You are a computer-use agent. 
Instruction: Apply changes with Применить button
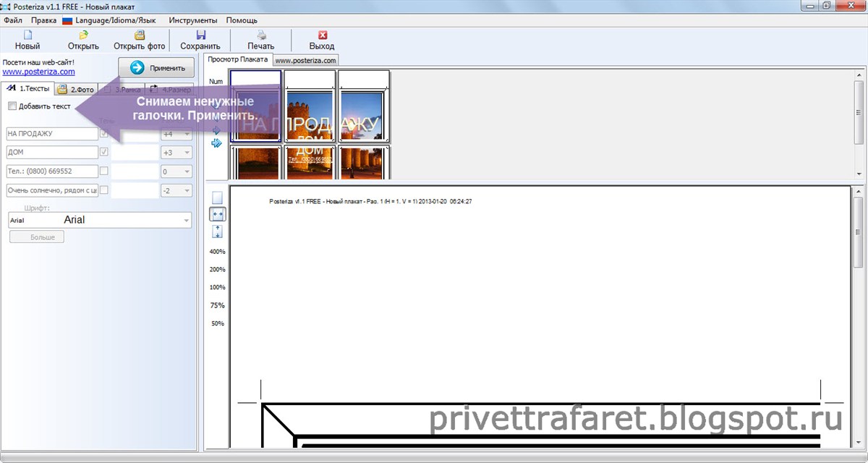coord(156,68)
